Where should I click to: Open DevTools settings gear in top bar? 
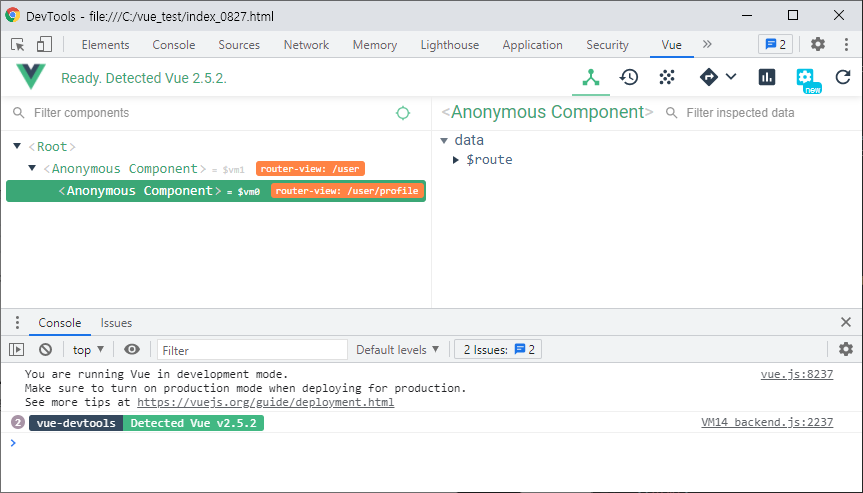pyautogui.click(x=818, y=45)
